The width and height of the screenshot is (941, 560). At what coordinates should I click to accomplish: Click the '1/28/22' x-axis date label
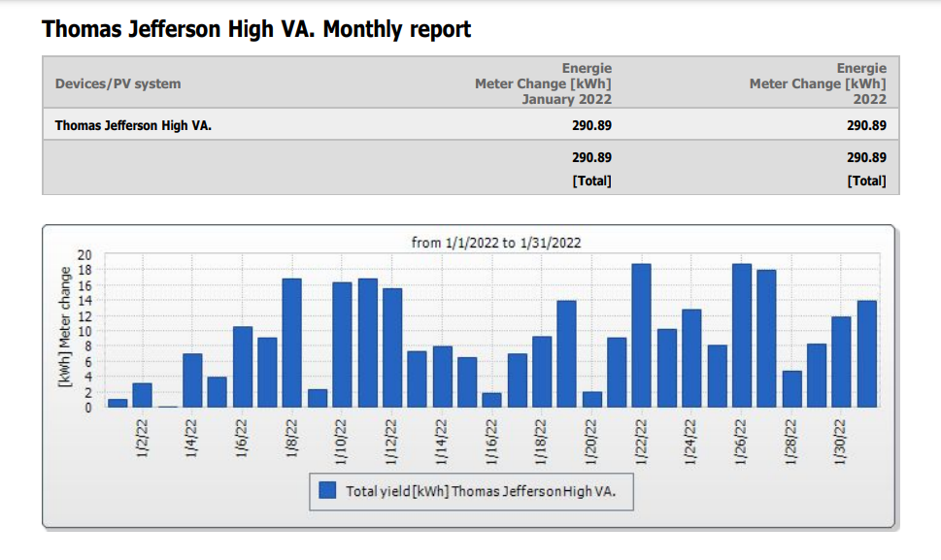[x=791, y=442]
